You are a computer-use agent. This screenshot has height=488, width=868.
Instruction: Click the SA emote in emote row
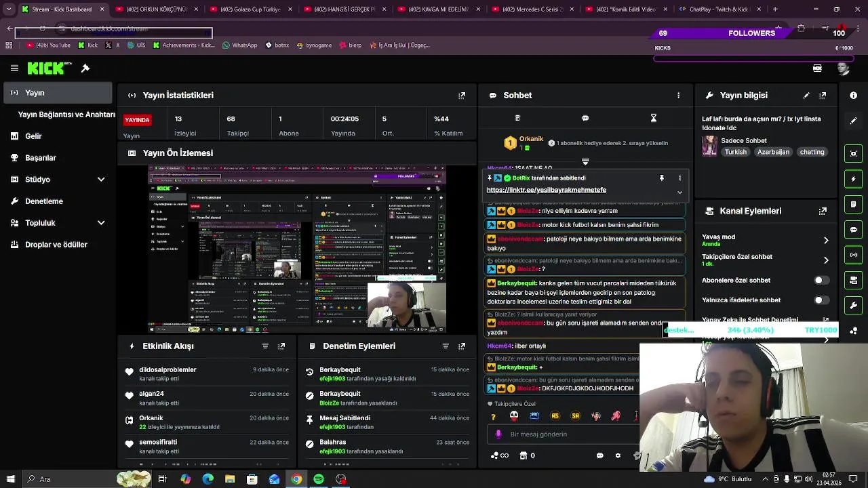click(x=576, y=416)
